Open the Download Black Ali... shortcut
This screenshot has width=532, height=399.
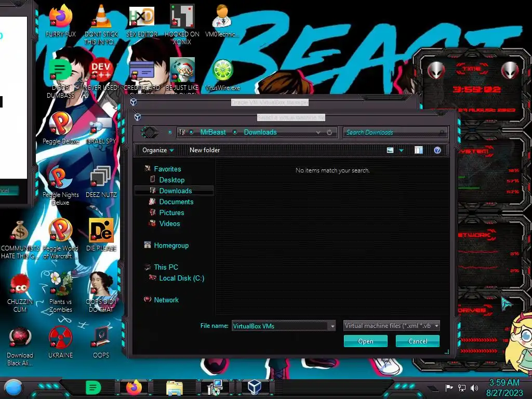[20, 347]
